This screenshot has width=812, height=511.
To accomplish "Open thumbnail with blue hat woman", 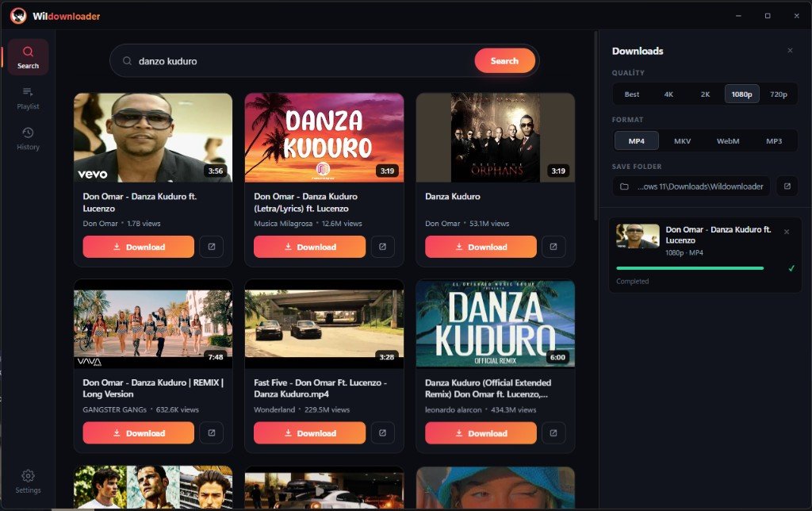I will [495, 487].
